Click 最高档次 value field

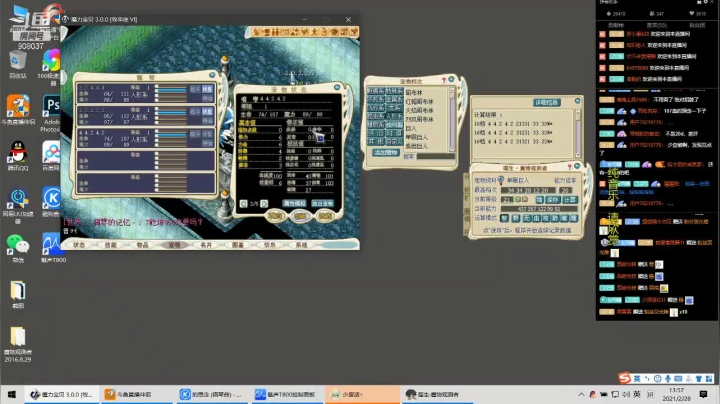pyautogui.click(x=529, y=190)
